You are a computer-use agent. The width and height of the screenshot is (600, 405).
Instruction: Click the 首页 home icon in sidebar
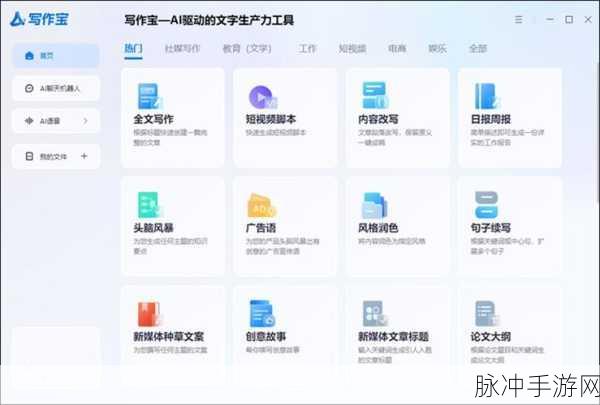click(x=29, y=56)
